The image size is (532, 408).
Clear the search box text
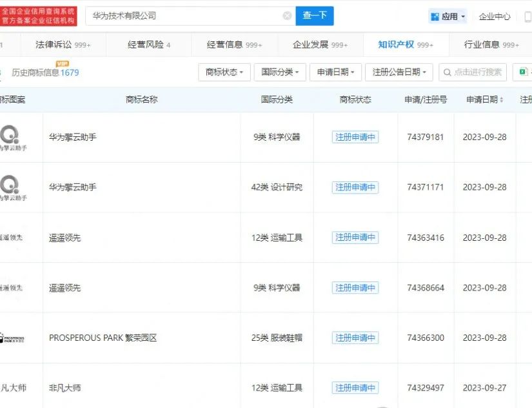point(287,15)
